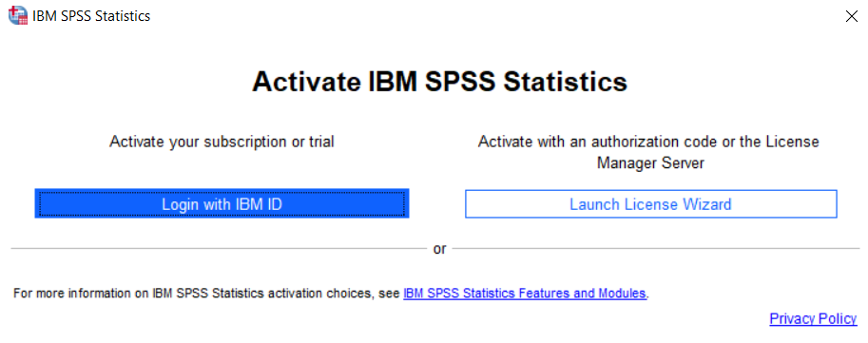
Task: Follow the underlined Features and Modules hyperlink
Action: 525,294
